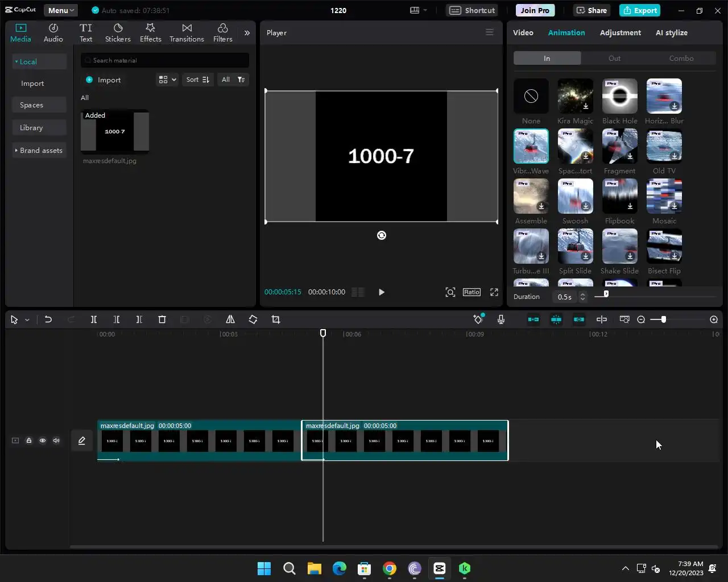Crop the selected clip

pyautogui.click(x=276, y=319)
